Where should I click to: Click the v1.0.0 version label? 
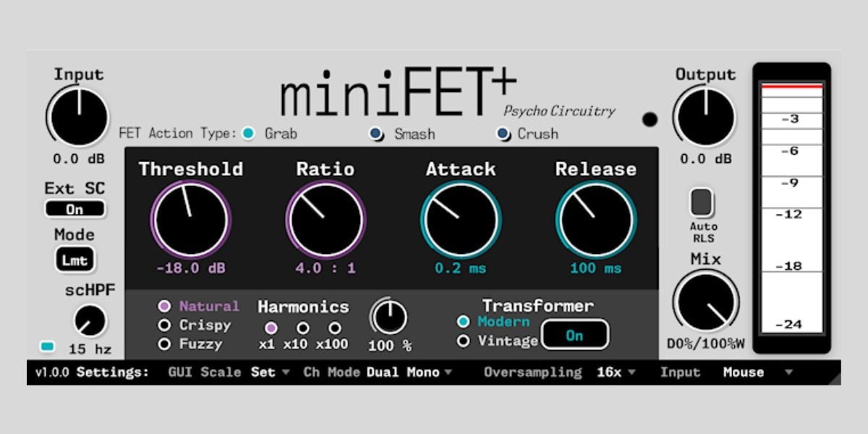pos(54,373)
